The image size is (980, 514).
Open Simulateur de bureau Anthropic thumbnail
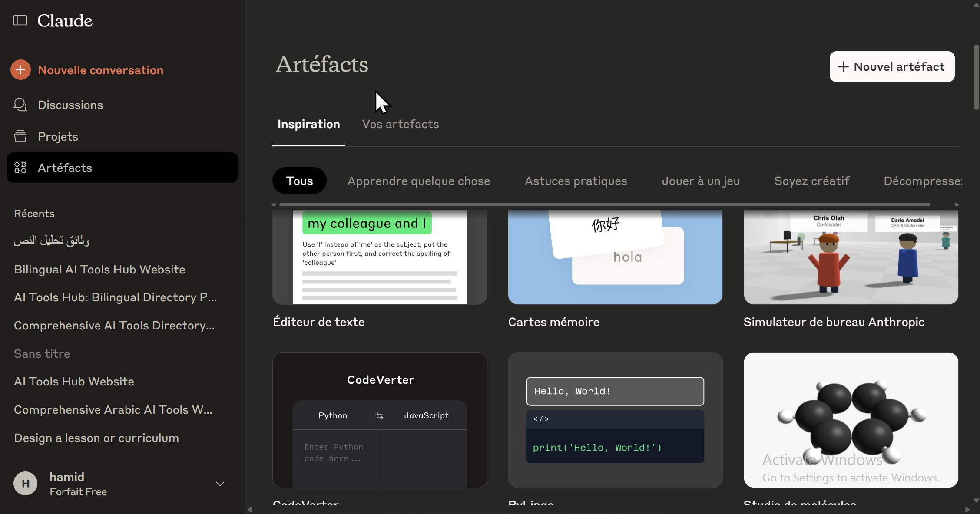click(851, 257)
